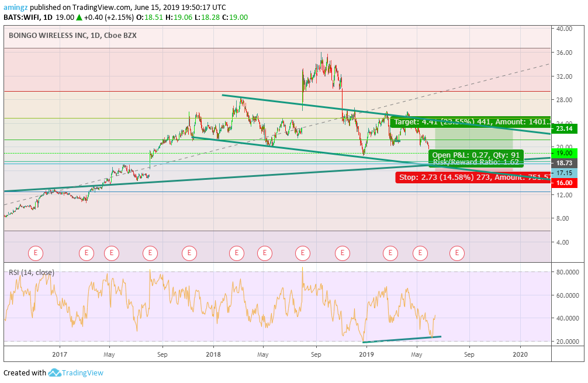The image size is (588, 383).
Task: Open the amingz author profile link
Action: [x=16, y=8]
